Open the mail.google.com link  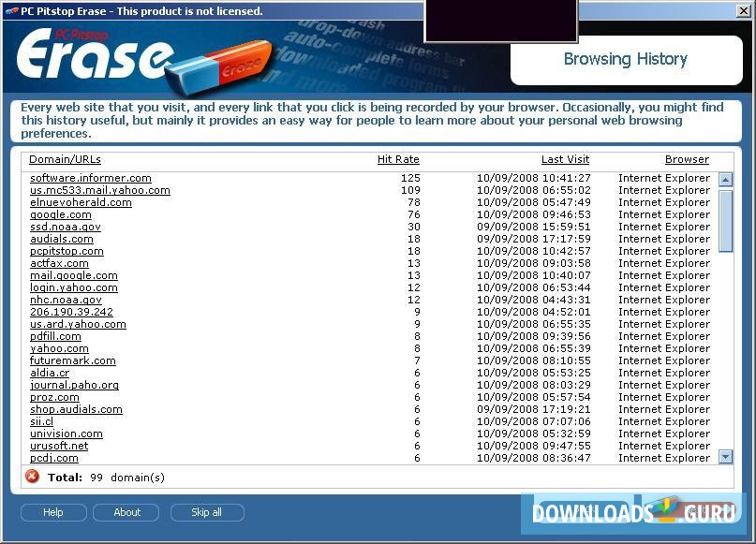click(x=74, y=275)
